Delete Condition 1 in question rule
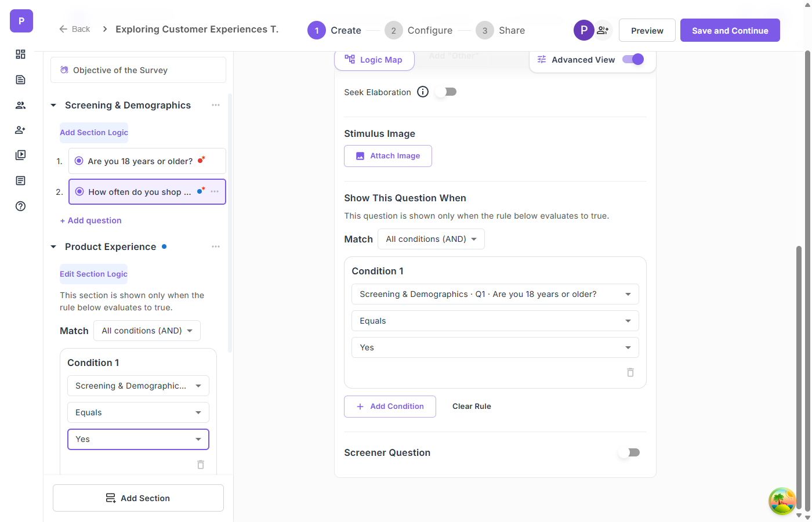Viewport: 812px width, 522px height. tap(630, 372)
